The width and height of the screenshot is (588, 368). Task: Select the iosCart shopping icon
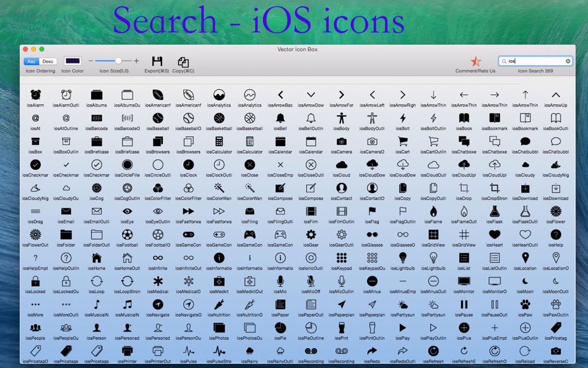[403, 141]
